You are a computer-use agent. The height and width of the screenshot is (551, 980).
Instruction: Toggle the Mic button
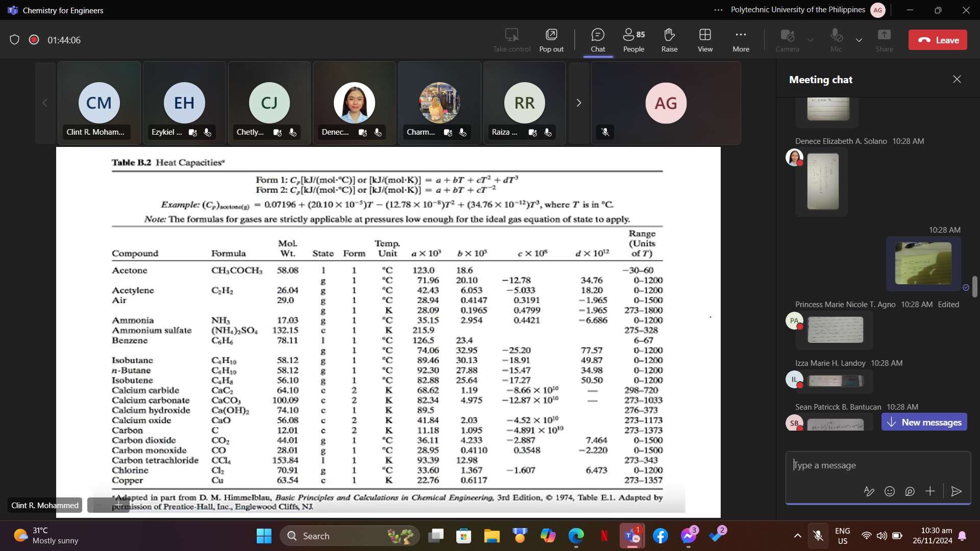pos(836,40)
